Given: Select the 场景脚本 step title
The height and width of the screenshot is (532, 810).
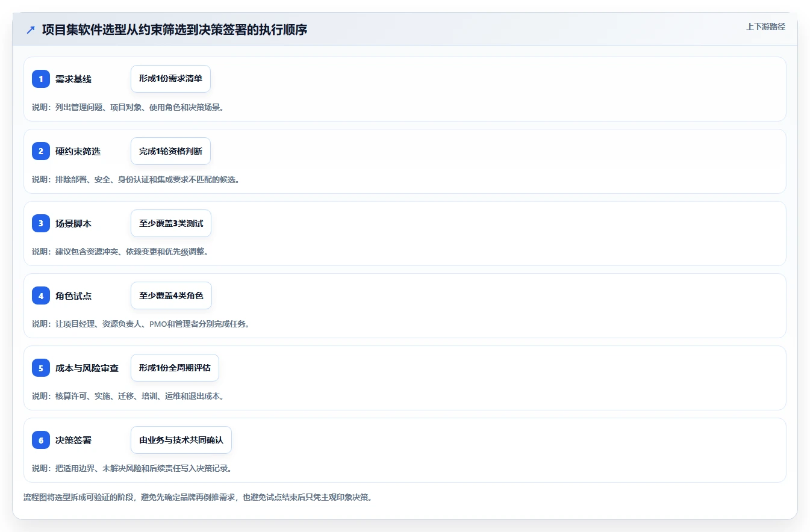Looking at the screenshot, I should pyautogui.click(x=73, y=223).
